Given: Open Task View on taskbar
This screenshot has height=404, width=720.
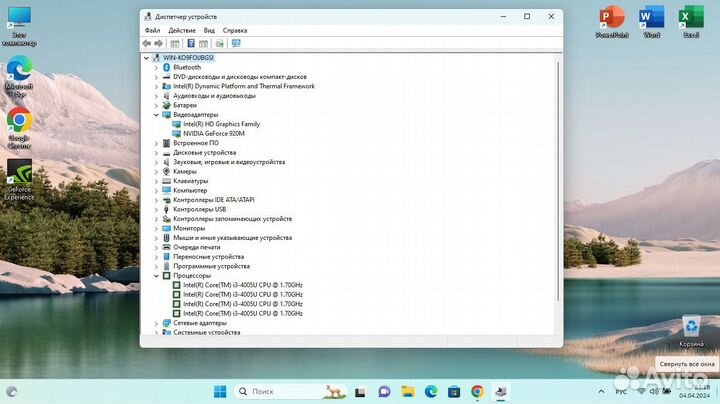Looking at the screenshot, I should (x=360, y=392).
